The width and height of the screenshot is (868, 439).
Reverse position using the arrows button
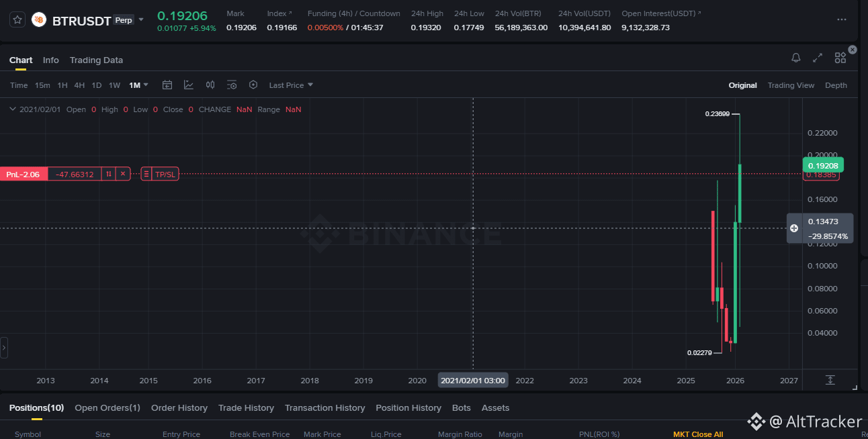[108, 174]
